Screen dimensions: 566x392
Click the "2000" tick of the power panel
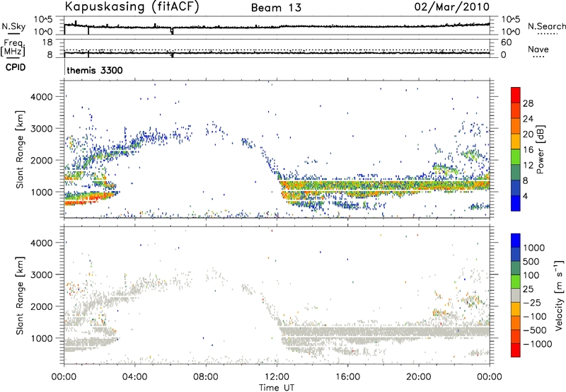(x=41, y=161)
